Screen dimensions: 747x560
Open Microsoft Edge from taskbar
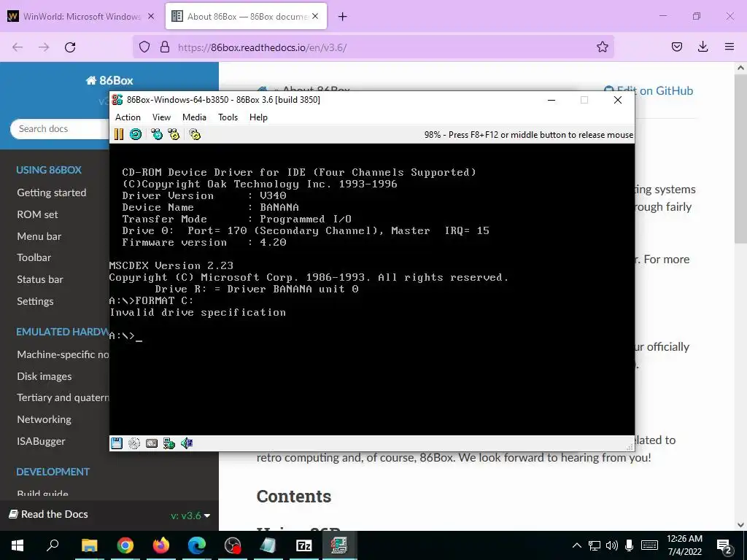[196, 545]
